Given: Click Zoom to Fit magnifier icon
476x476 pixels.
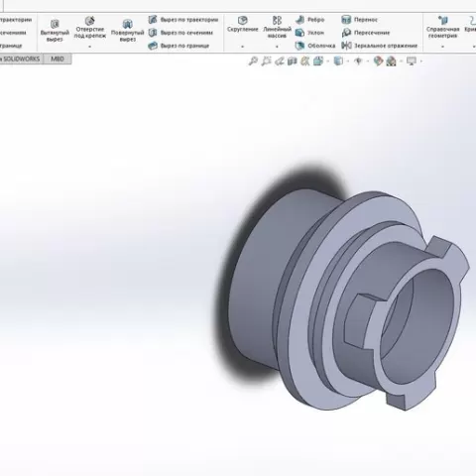Looking at the screenshot, I should tap(253, 61).
